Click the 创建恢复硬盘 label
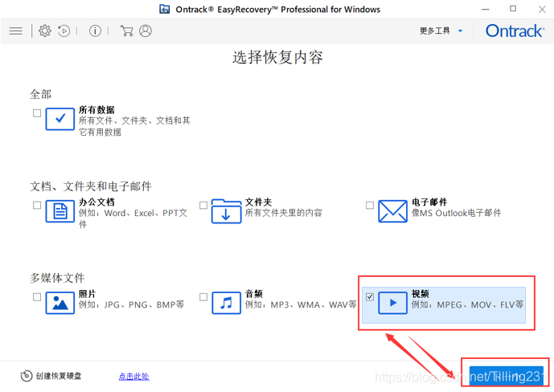554x392 pixels. 59,376
